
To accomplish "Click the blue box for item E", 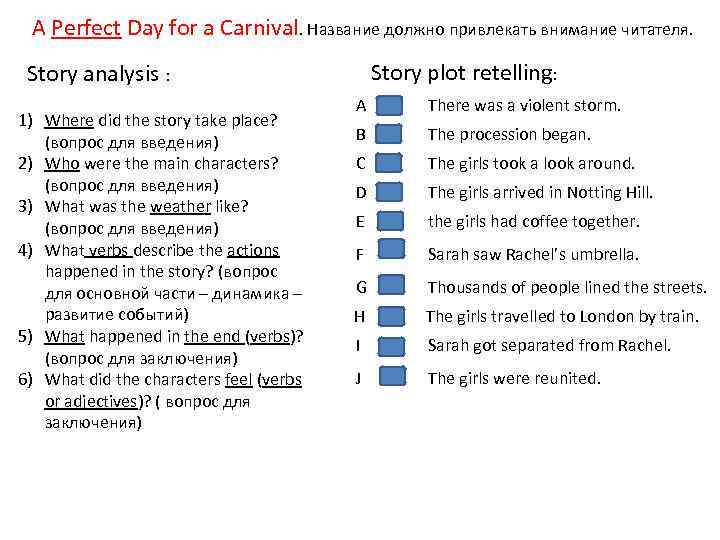I will tap(392, 221).
